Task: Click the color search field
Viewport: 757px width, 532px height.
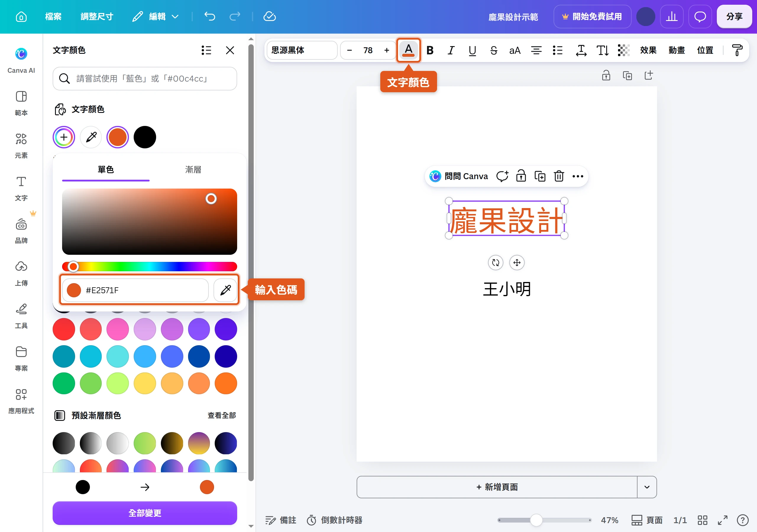Action: click(145, 78)
